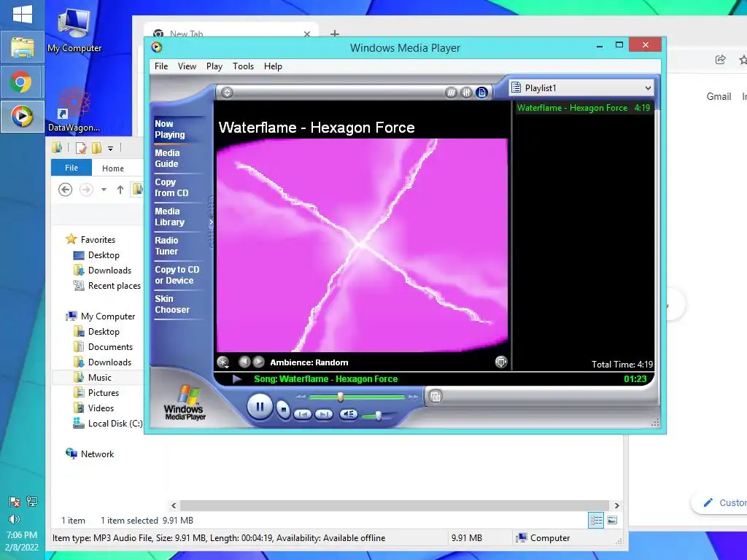The image size is (747, 560).
Task: Go to next visualization
Action: [258, 362]
